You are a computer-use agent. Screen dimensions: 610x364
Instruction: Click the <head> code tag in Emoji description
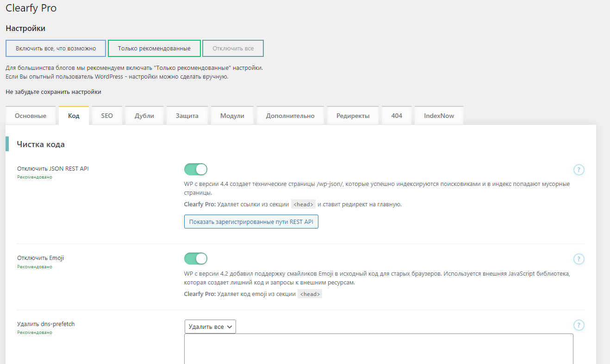(x=310, y=294)
